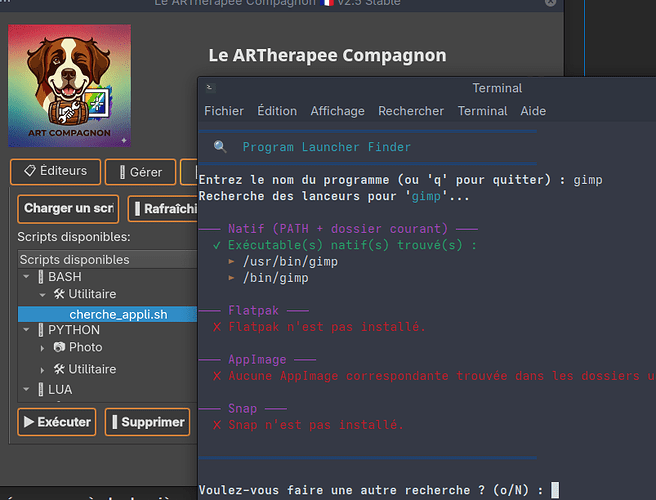Collapse the PYTHON tree node arrow
The width and height of the screenshot is (656, 500).
click(x=26, y=330)
